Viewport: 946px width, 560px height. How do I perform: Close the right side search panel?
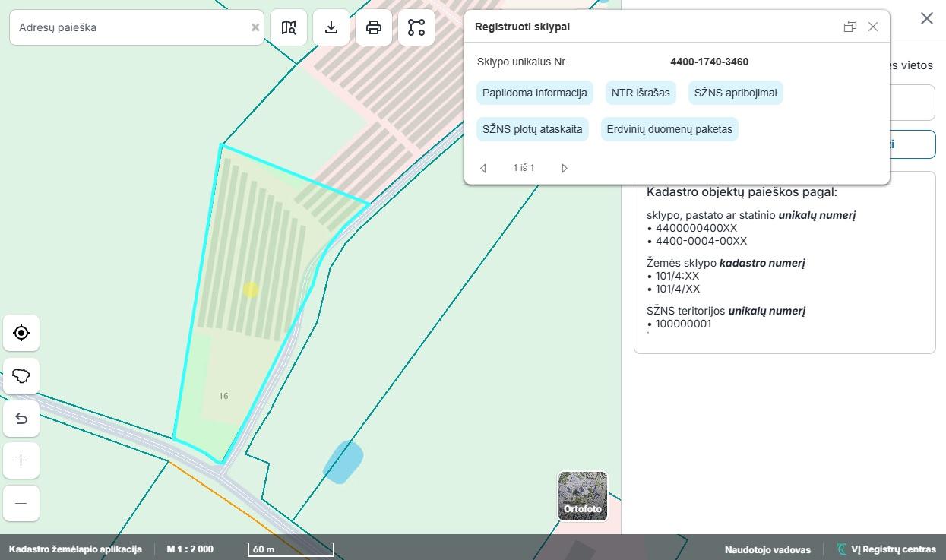927,18
